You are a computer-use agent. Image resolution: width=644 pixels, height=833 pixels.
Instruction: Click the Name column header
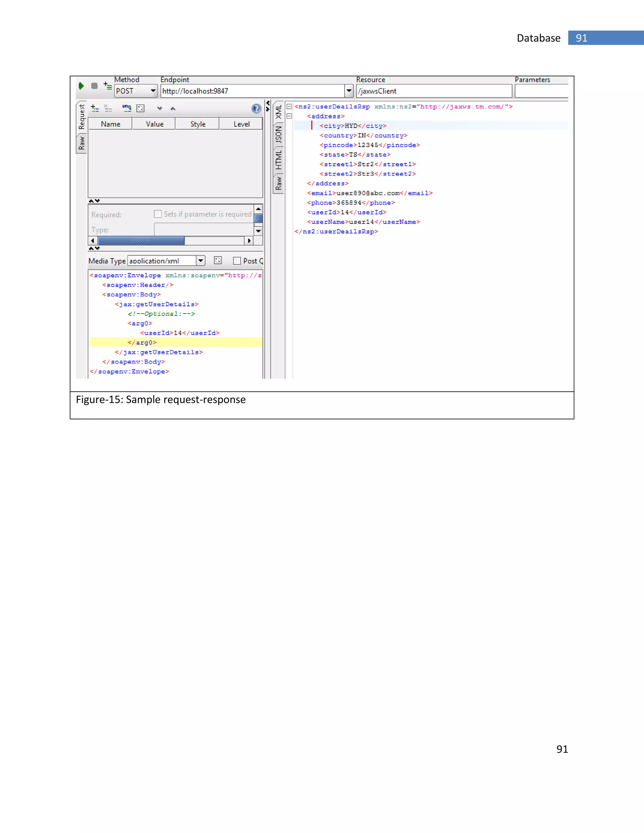[x=110, y=124]
